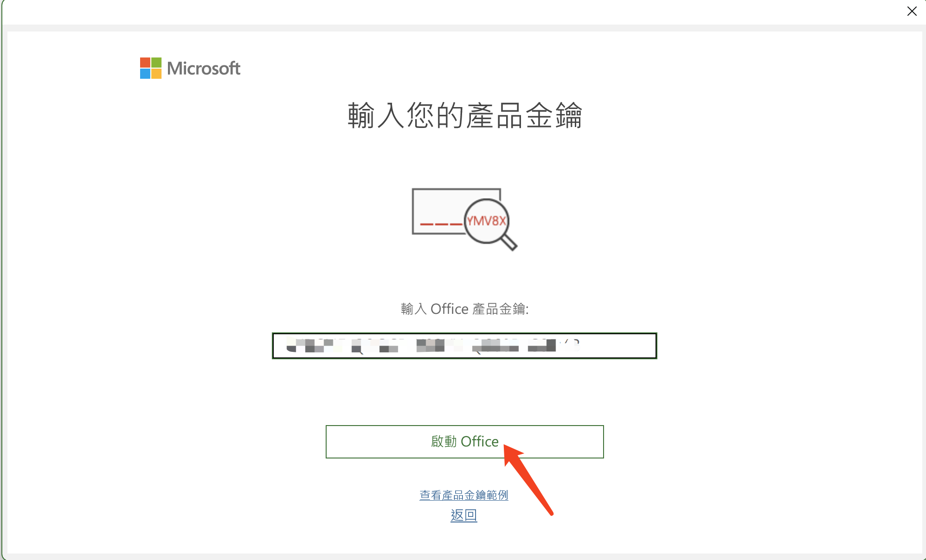Click the magnifier handle in the illustration
The width and height of the screenshot is (926, 560).
(x=508, y=242)
